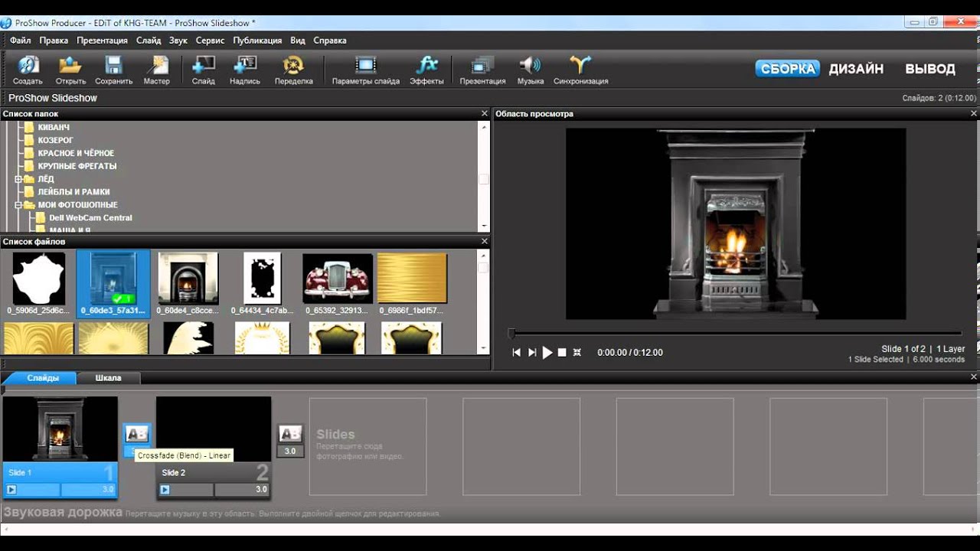Screen dimensions: 980x551
Task: Collapse the МОИ ФОТОШОПНЫЕ folder
Action: click(18, 205)
